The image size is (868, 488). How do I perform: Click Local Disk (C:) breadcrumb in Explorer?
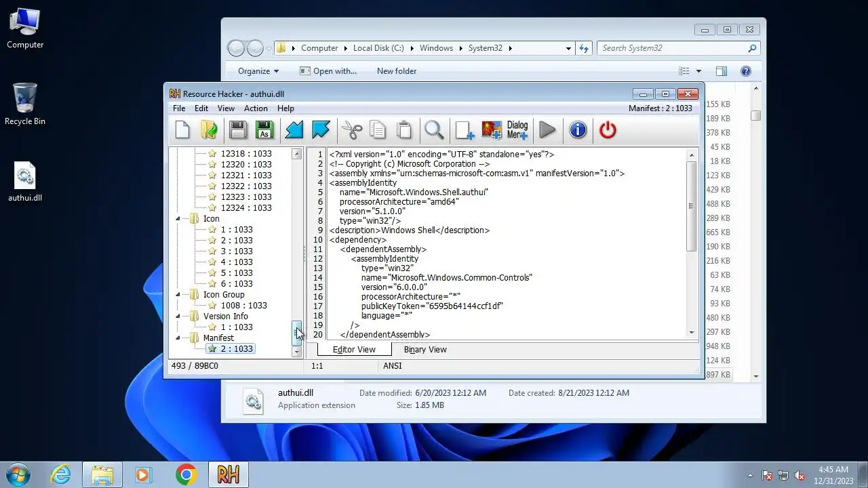point(378,48)
